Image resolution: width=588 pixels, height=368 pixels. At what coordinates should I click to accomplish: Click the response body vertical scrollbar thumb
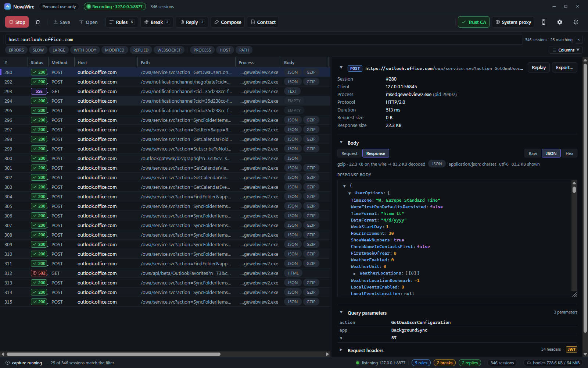tap(574, 190)
